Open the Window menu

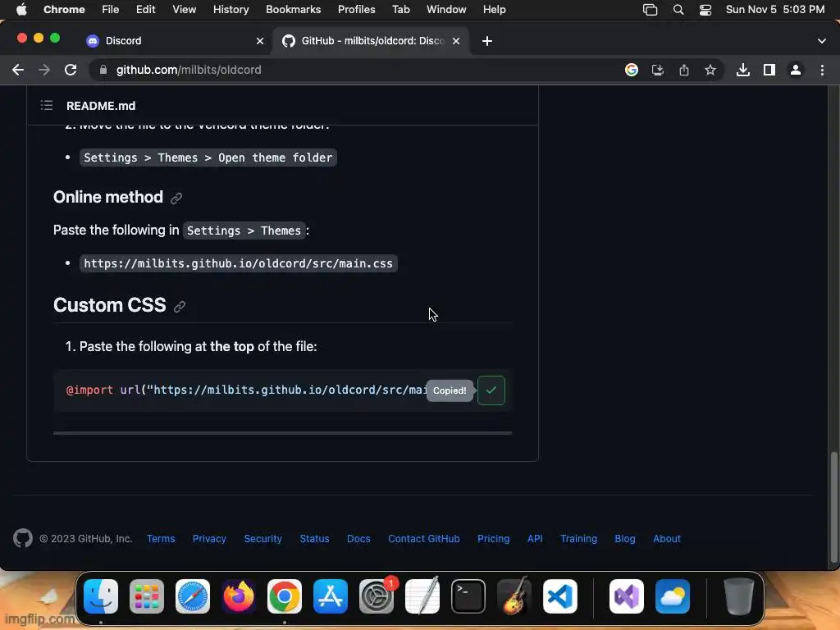(x=446, y=9)
